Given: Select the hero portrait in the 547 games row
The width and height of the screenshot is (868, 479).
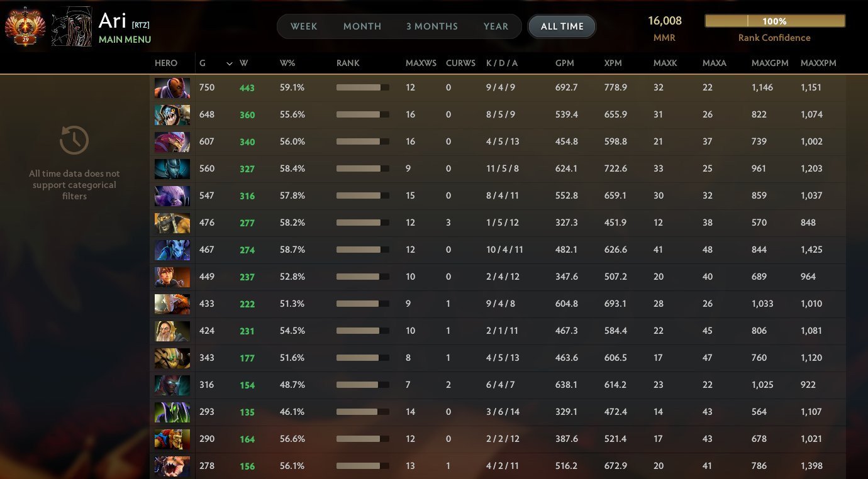Looking at the screenshot, I should coord(172,196).
